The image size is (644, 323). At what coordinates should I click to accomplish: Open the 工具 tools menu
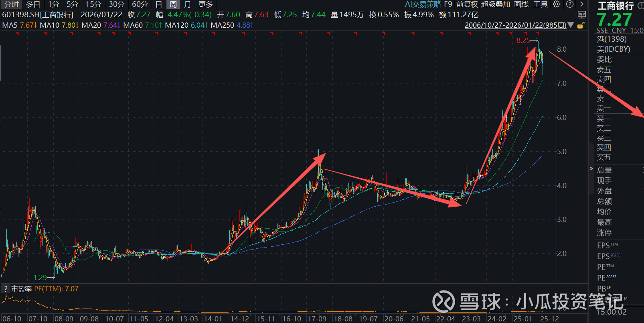click(x=541, y=4)
